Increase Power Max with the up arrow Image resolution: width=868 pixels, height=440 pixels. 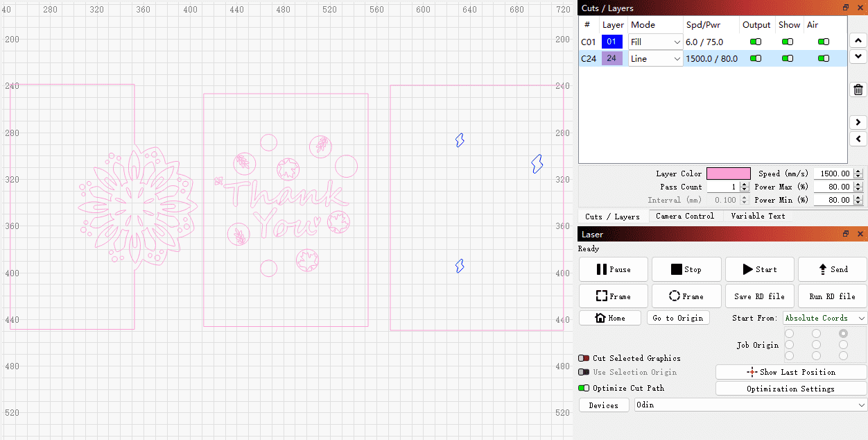point(858,185)
